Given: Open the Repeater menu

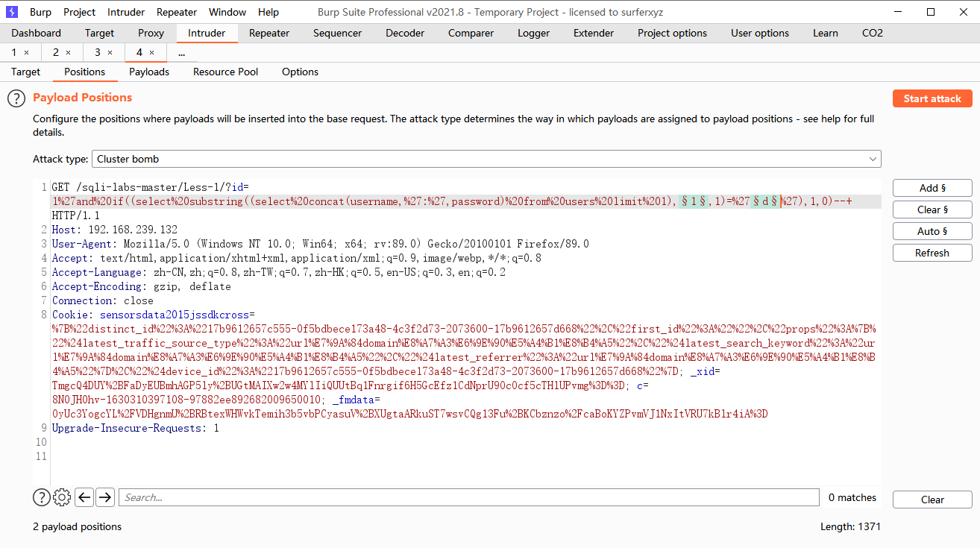Looking at the screenshot, I should click(177, 12).
